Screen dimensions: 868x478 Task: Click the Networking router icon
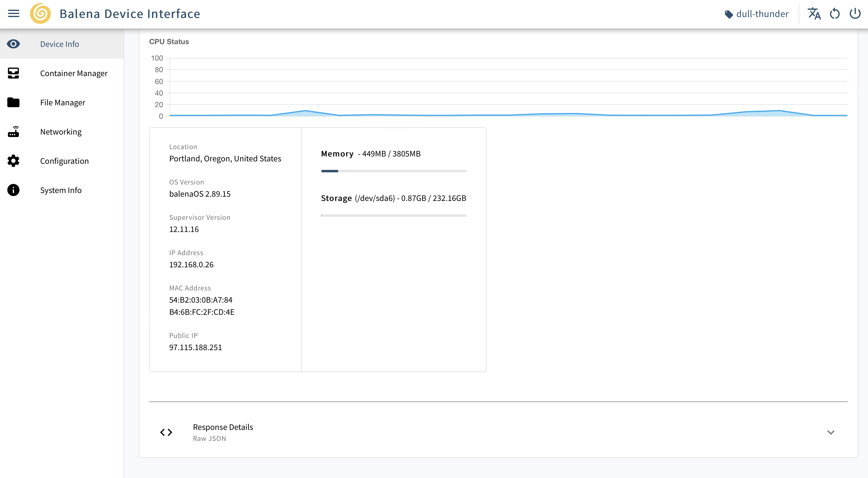(x=13, y=132)
